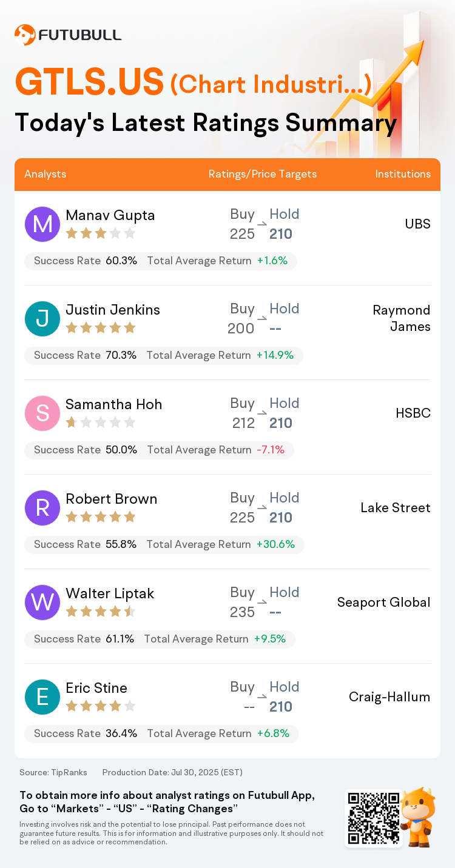455x868 pixels.
Task: Click Manav Gupta's three-star rating
Action: [x=101, y=233]
